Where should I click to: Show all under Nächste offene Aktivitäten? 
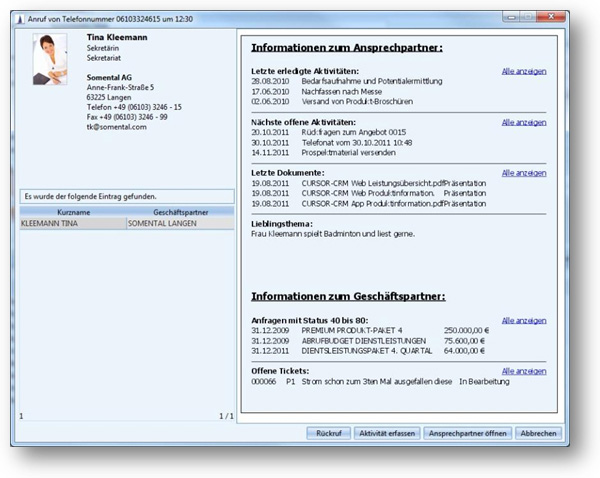point(524,122)
